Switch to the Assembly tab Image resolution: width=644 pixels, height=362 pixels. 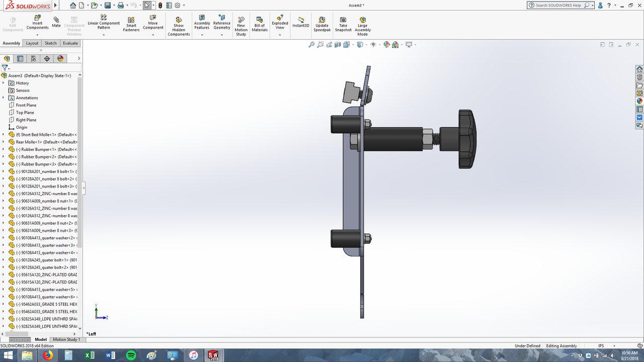coord(11,43)
